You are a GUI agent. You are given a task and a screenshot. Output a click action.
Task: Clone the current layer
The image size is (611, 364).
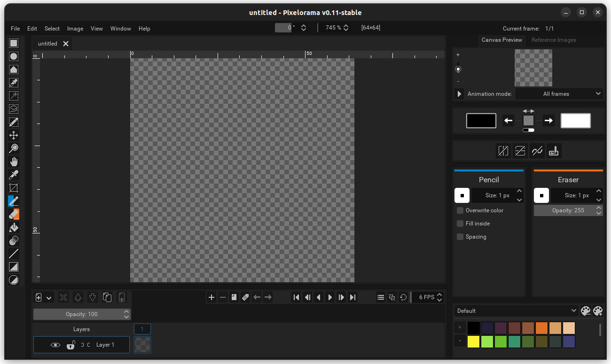coord(107,297)
